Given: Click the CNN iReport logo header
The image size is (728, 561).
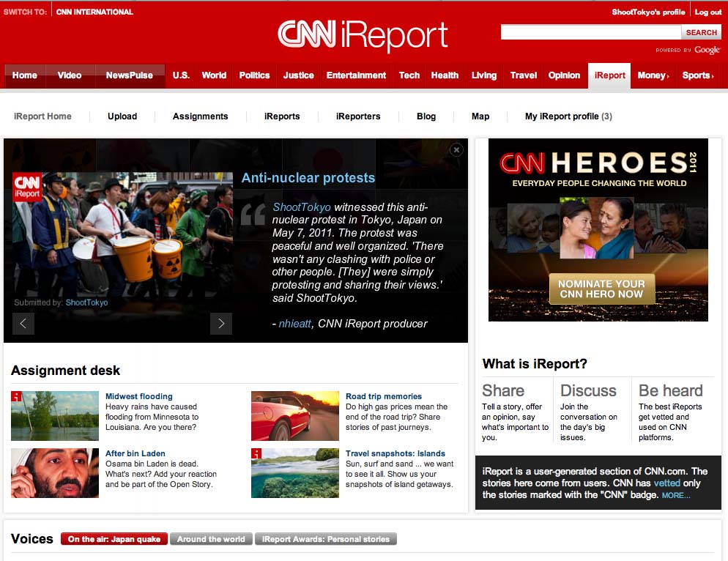Looking at the screenshot, I should tap(363, 36).
